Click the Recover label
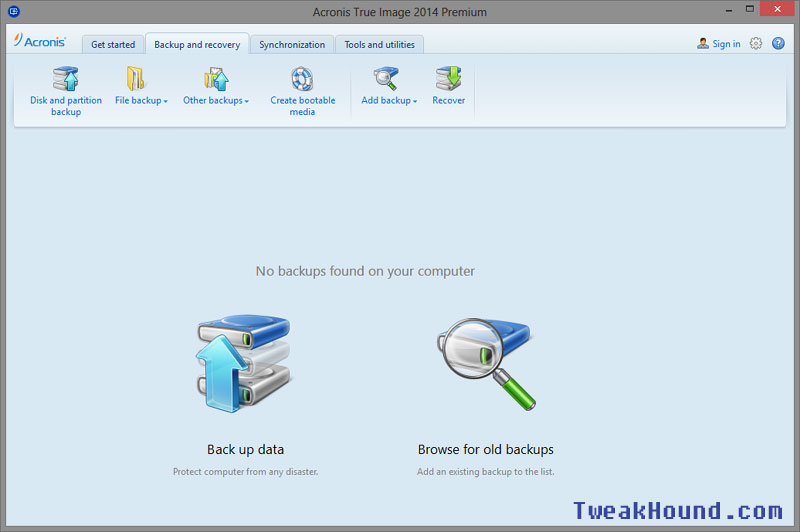Image resolution: width=800 pixels, height=532 pixels. click(448, 100)
